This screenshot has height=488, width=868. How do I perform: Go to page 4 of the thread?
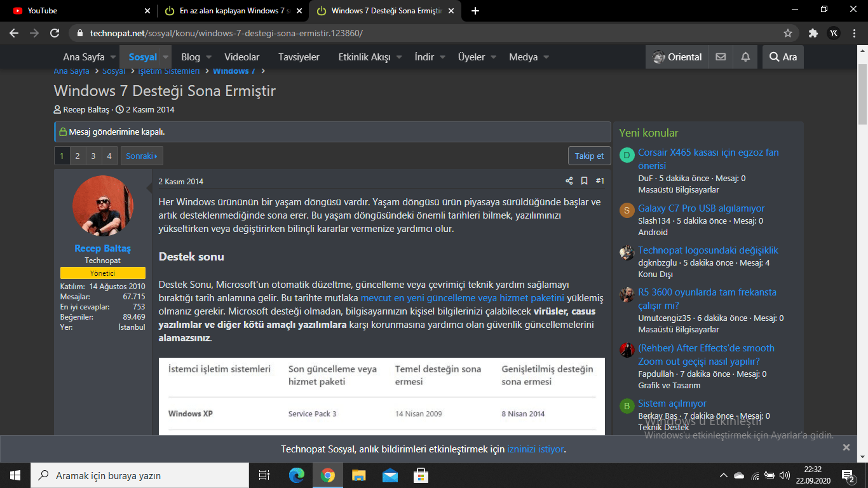(x=109, y=156)
